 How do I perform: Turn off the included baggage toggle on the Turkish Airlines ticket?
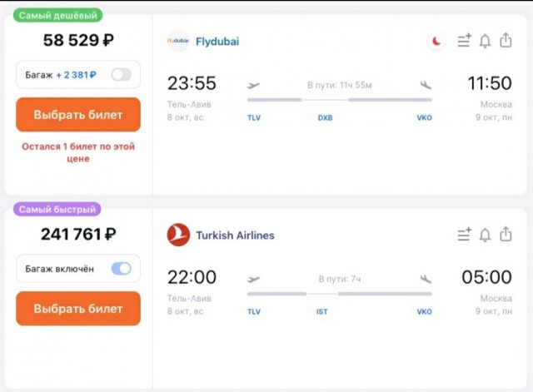[122, 269]
